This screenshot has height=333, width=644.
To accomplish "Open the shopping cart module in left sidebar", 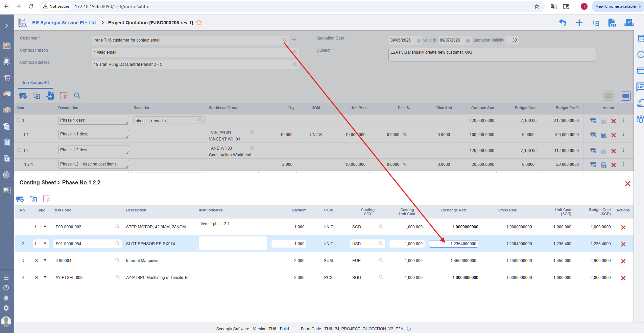I will [6, 78].
